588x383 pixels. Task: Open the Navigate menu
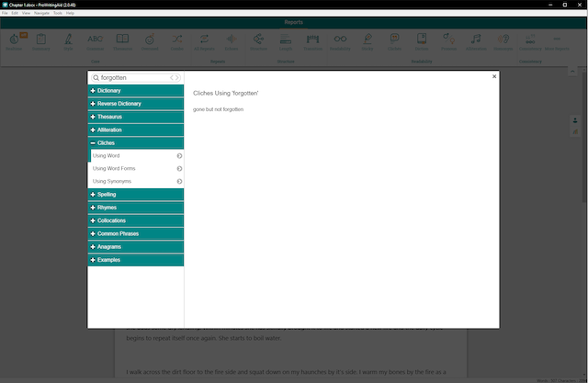41,13
